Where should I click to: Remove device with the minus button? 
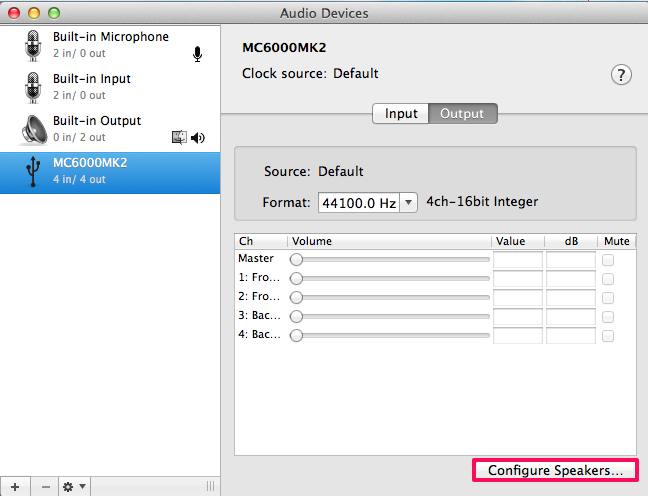(44, 486)
